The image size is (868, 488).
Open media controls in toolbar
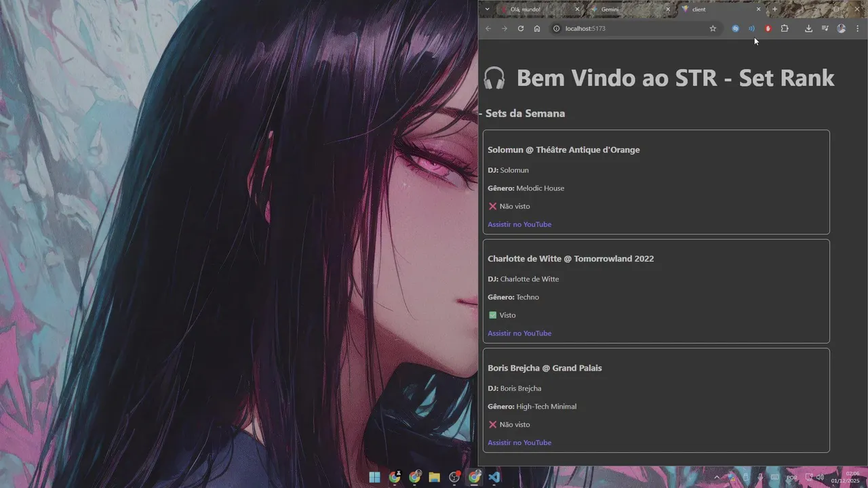[825, 28]
